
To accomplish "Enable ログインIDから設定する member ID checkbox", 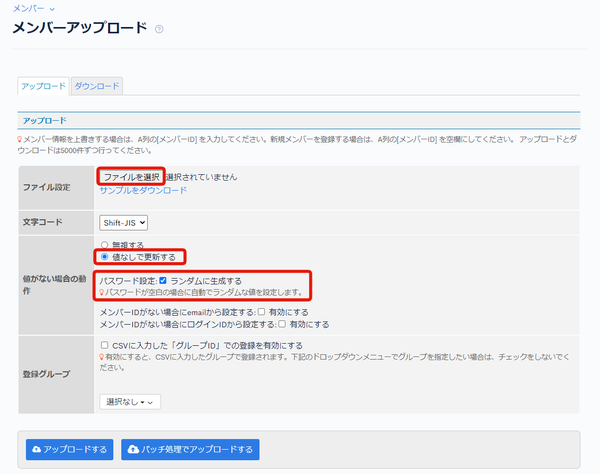I will 282,324.
